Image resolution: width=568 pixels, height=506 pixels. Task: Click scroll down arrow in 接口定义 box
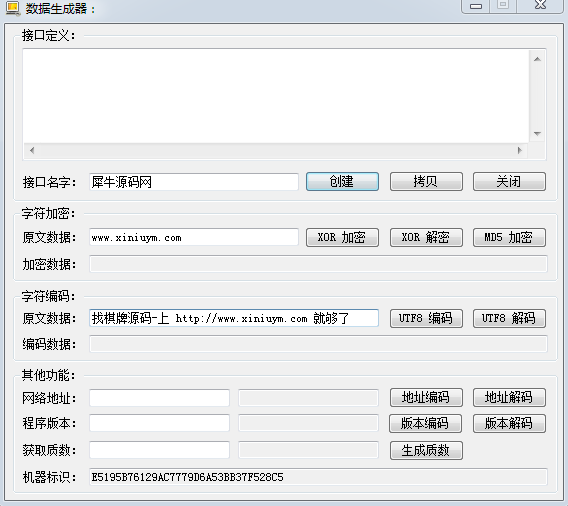pos(537,134)
